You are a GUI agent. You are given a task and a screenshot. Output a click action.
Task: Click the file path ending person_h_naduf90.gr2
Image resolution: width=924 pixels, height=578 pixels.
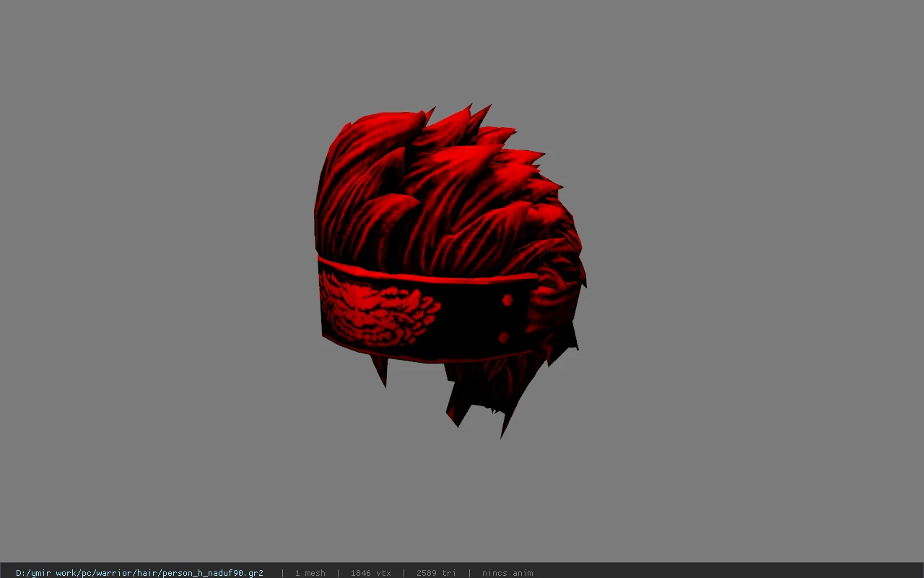tap(139, 573)
